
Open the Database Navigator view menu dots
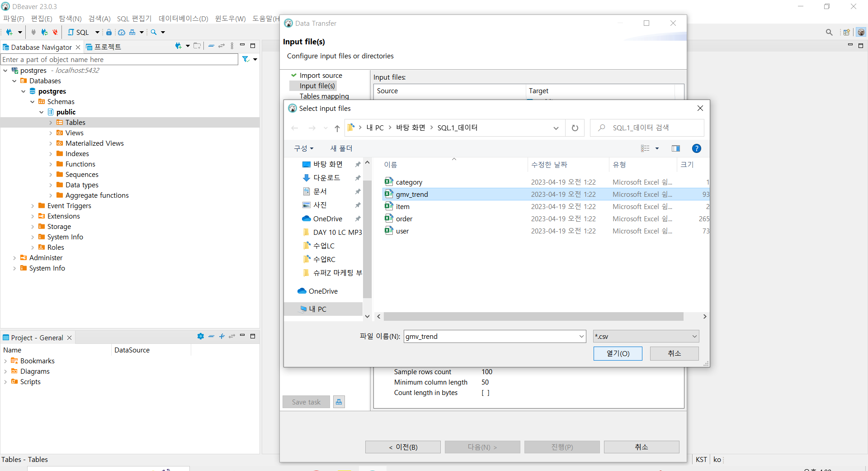point(232,46)
